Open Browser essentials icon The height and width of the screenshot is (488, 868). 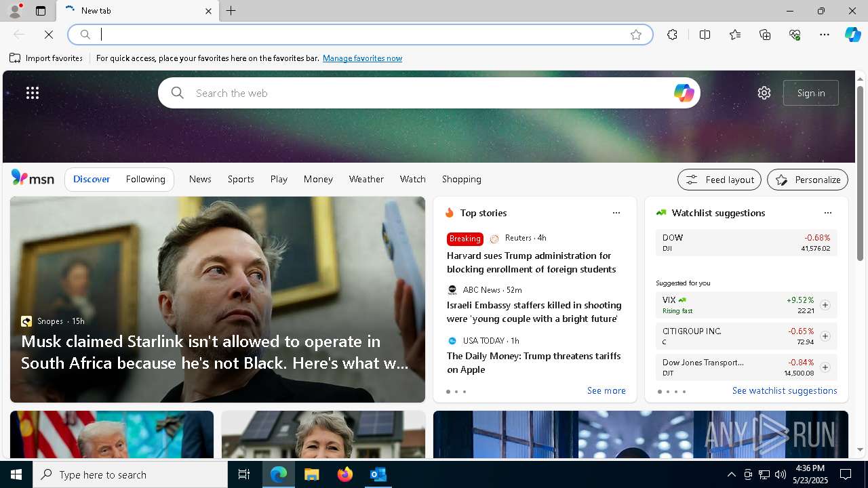point(795,35)
